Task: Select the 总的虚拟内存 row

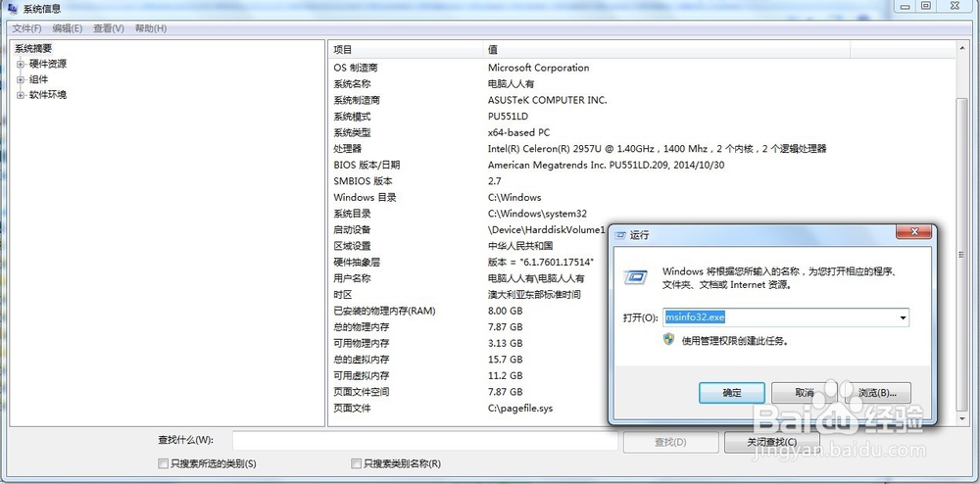Action: (468, 360)
